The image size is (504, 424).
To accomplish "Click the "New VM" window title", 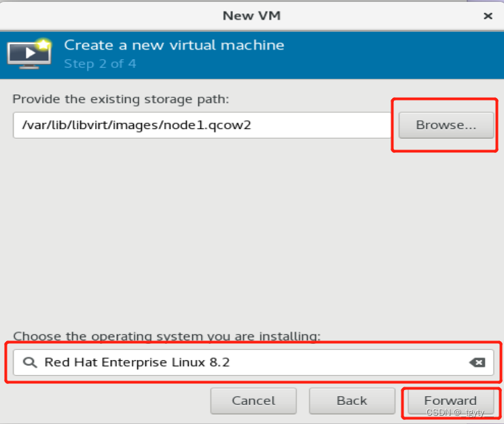I will tap(251, 15).
